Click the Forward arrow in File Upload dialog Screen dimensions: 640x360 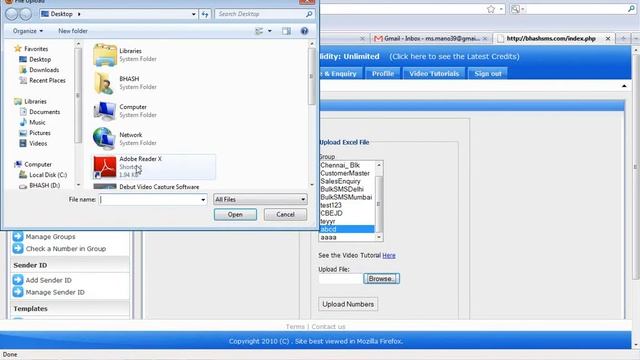tap(26, 14)
